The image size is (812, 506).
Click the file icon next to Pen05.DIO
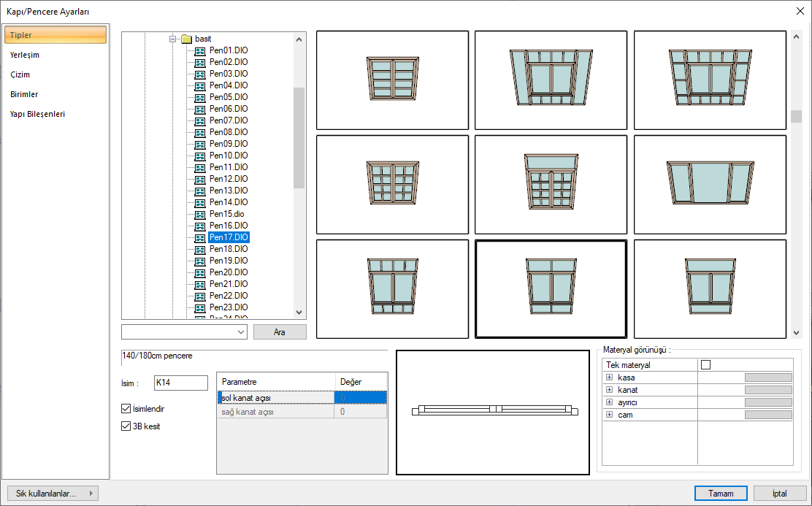pyautogui.click(x=200, y=97)
